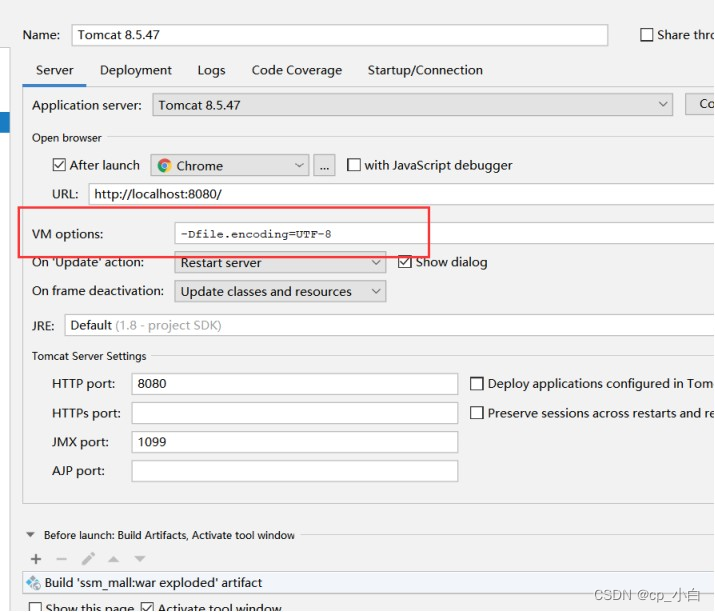This screenshot has width=715, height=612.
Task: Click the edit pencil icon under Before launch
Action: (88, 559)
